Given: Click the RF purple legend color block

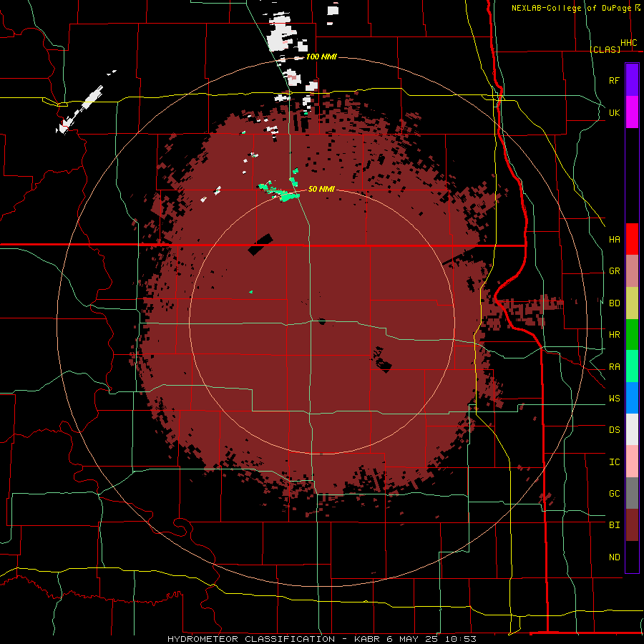Looking at the screenshot, I should pos(632,80).
